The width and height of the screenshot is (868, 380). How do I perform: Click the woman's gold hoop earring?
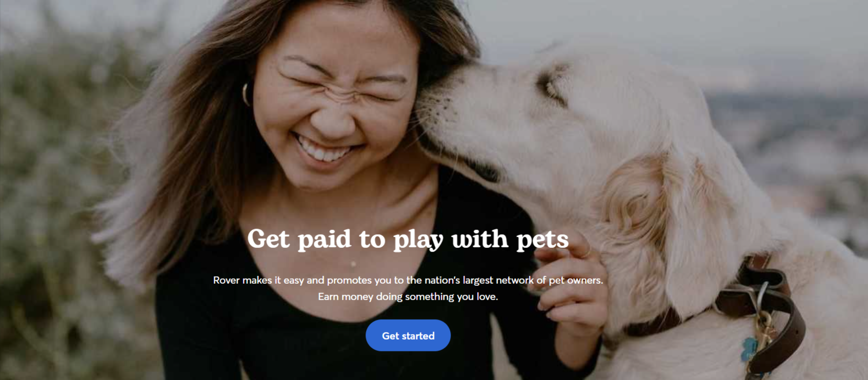pyautogui.click(x=247, y=95)
